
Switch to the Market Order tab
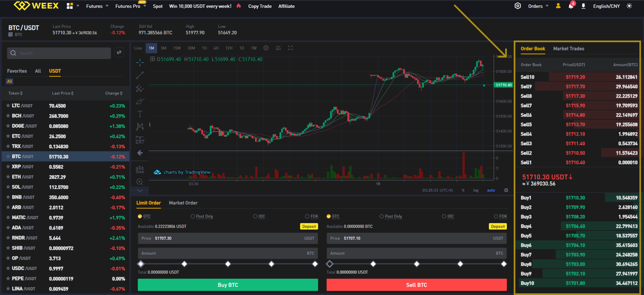point(183,203)
